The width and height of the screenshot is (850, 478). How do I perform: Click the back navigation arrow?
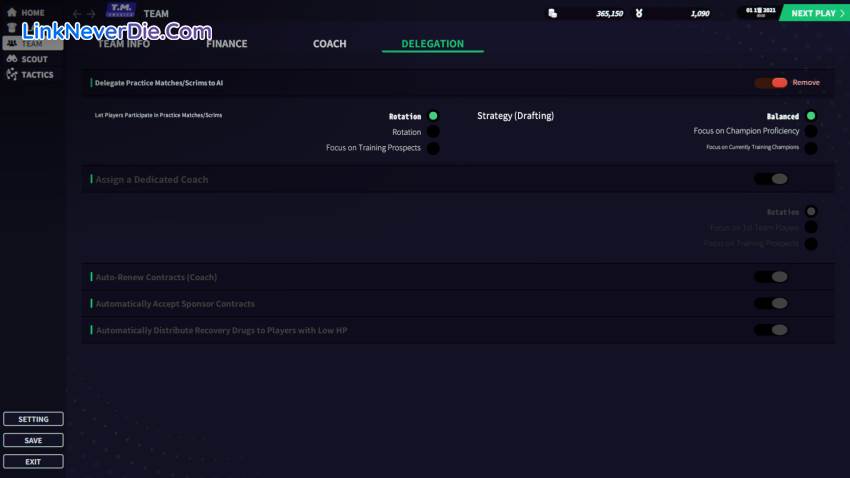[x=77, y=14]
